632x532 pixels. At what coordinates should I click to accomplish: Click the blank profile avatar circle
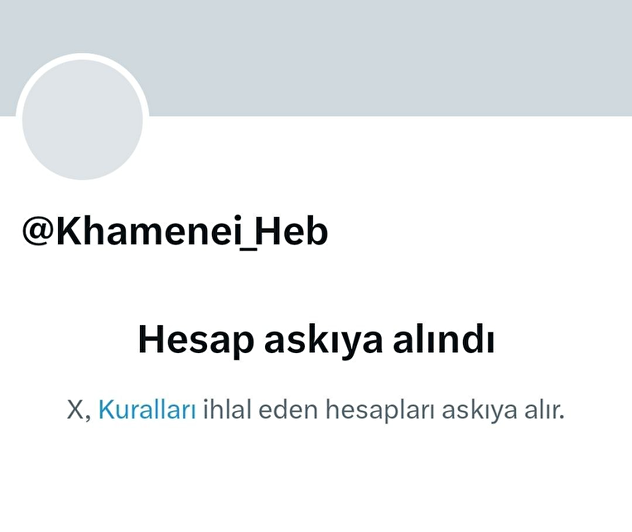(83, 120)
